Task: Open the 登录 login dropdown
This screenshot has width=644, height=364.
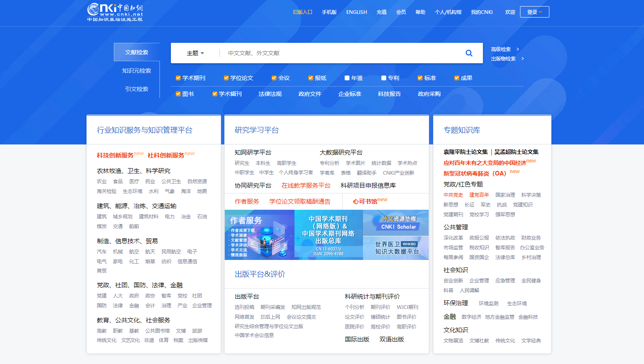Action: point(534,12)
